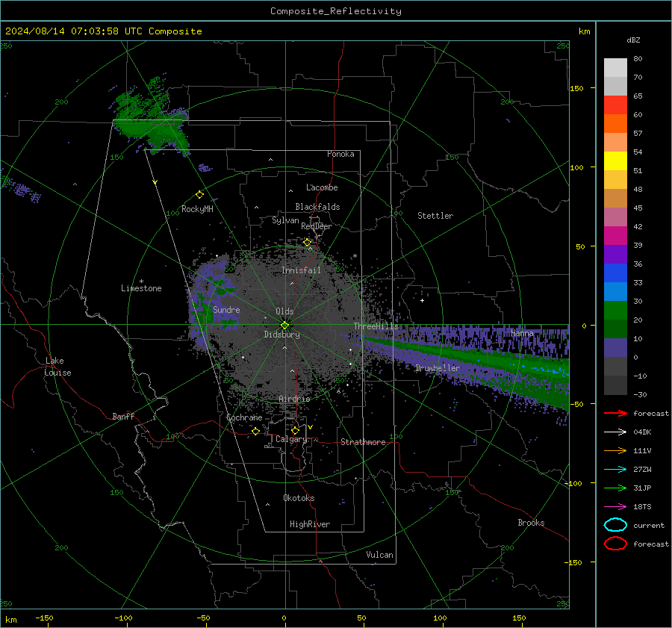
Task: Click the Lacombe town label
Action: coord(322,187)
